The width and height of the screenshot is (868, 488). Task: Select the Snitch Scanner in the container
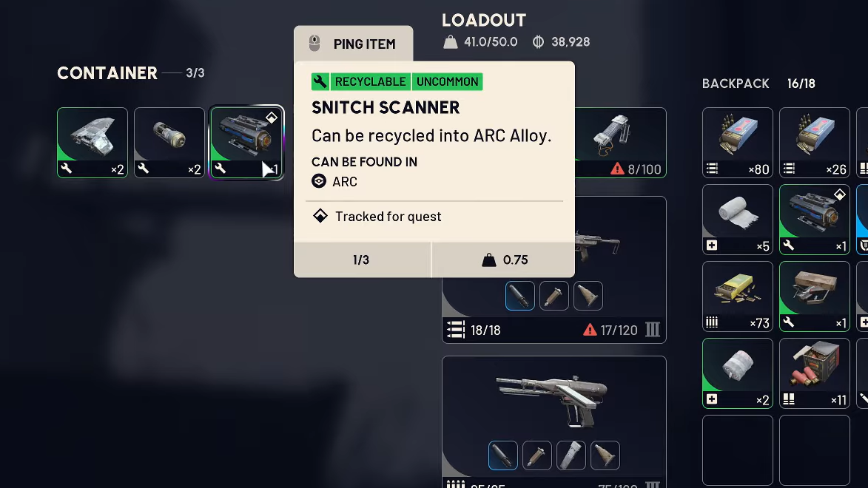coord(247,142)
